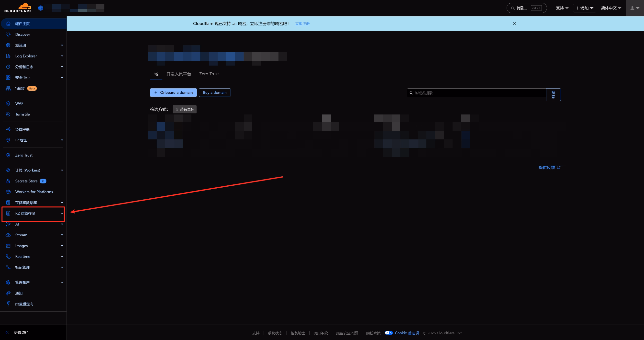Click the Onboard a domain button
Screen dimensions: 644x340
[173, 92]
